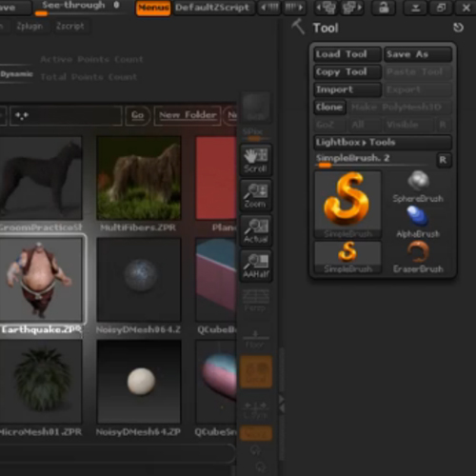Select the EraserBrush tool icon
This screenshot has height=476, width=476.
418,257
